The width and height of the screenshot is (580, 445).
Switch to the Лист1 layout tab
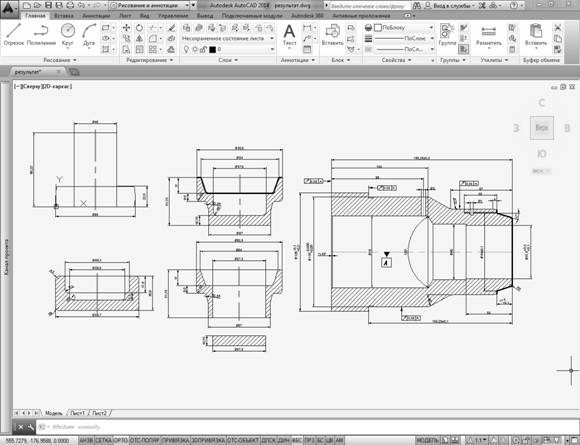77,413
